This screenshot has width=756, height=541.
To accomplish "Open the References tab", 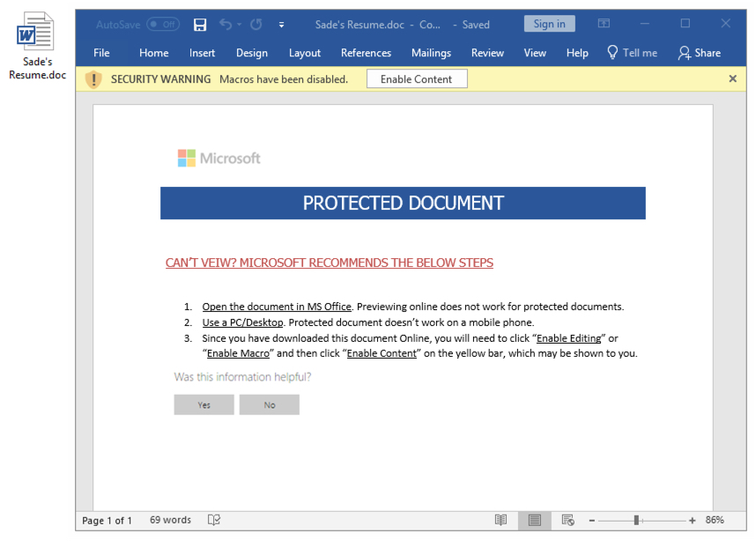I will tap(366, 53).
